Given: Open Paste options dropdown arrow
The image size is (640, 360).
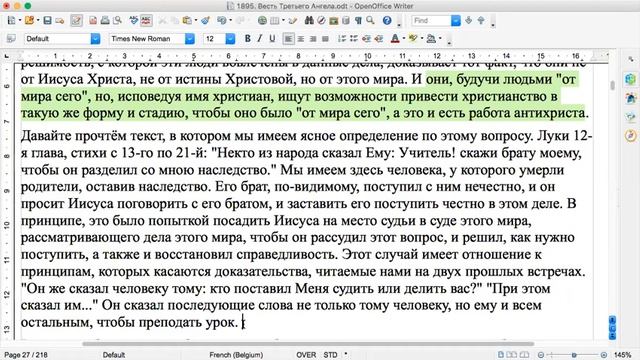Looking at the screenshot, I should coord(196,20).
